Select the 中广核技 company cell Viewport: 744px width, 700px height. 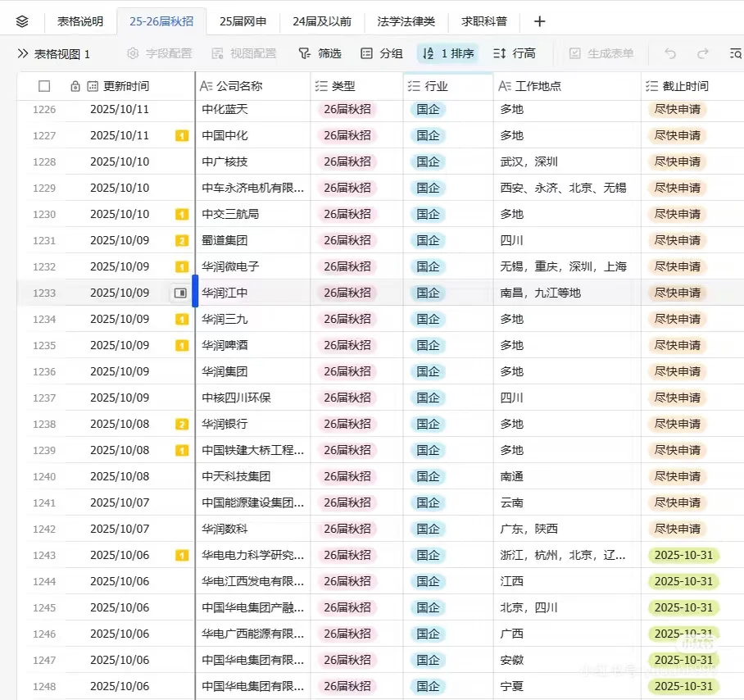point(253,161)
